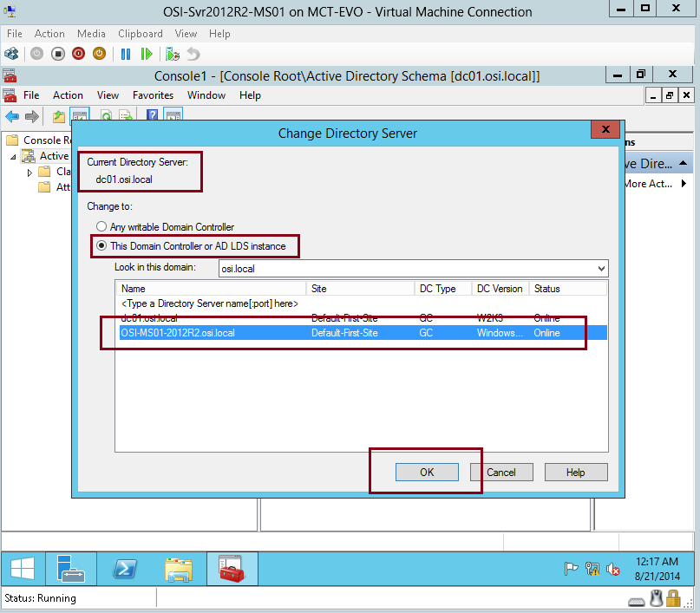
Task: Open File Explorer from the taskbar
Action: (x=179, y=570)
